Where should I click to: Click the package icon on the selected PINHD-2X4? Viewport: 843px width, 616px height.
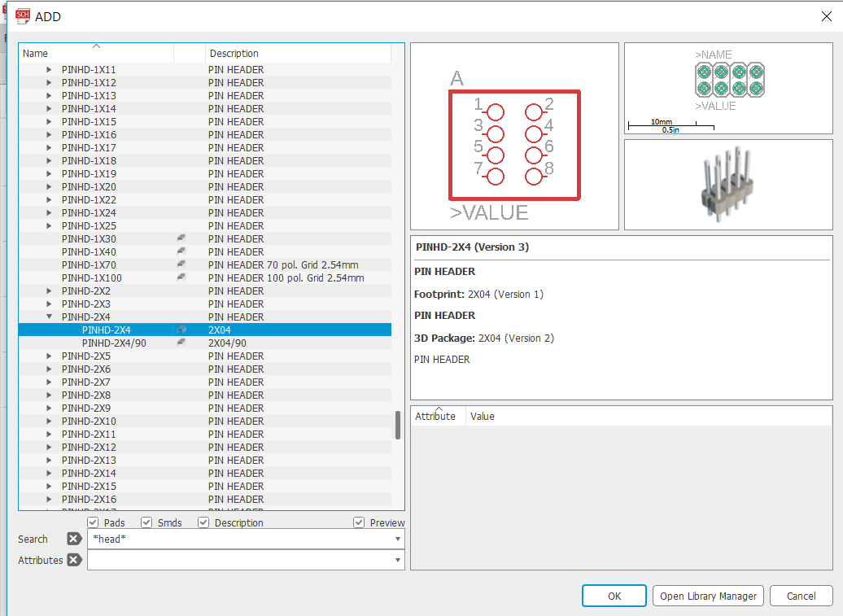[x=181, y=330]
